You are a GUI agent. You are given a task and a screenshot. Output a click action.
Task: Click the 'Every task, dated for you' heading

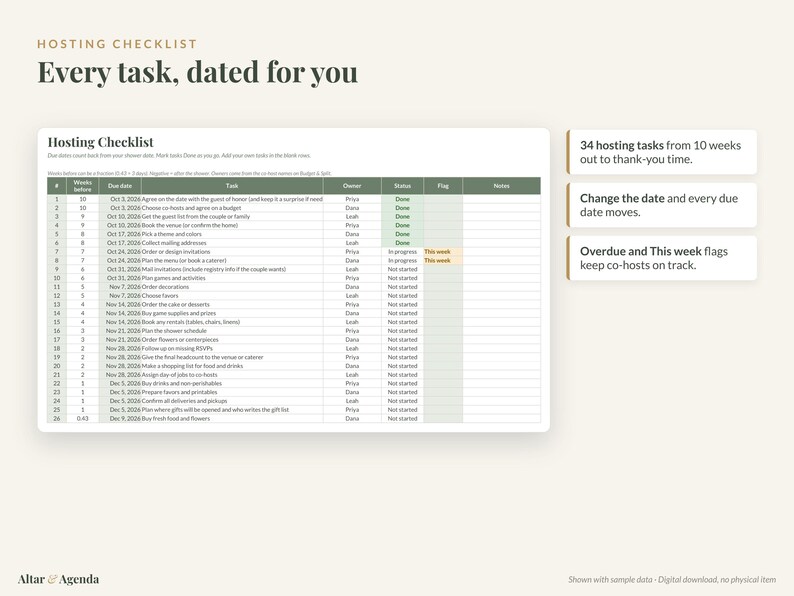point(197,72)
